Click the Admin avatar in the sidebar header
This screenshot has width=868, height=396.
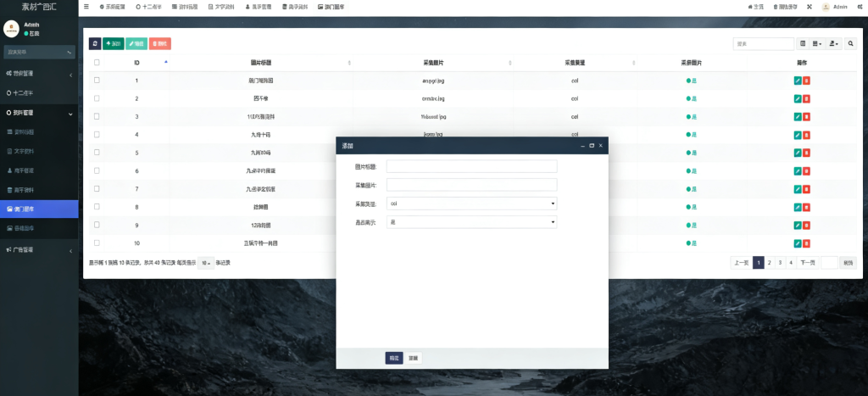click(x=12, y=29)
